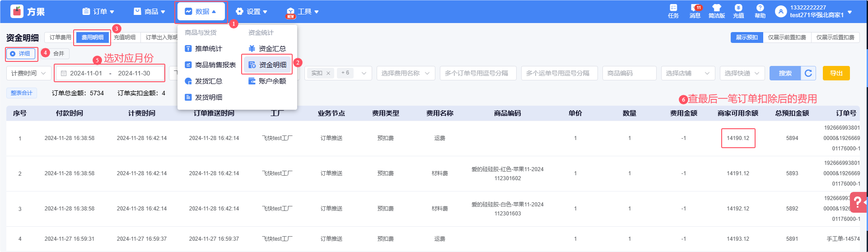Click the blue 搜索 button
The width and height of the screenshot is (868, 252).
pos(785,73)
